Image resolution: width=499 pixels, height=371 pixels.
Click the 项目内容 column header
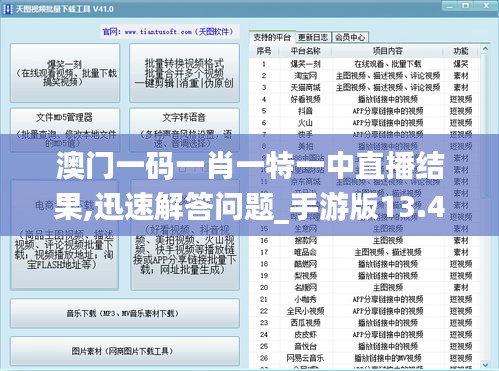click(388, 51)
